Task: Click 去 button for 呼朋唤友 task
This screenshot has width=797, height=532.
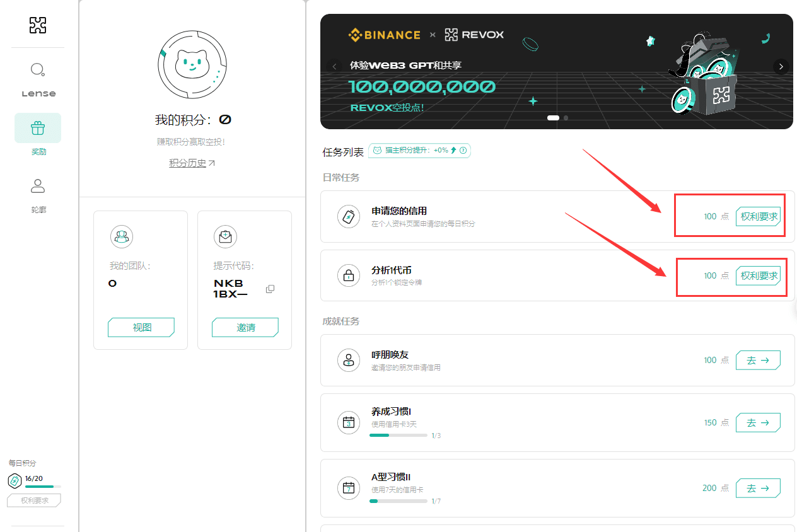Action: pyautogui.click(x=758, y=360)
